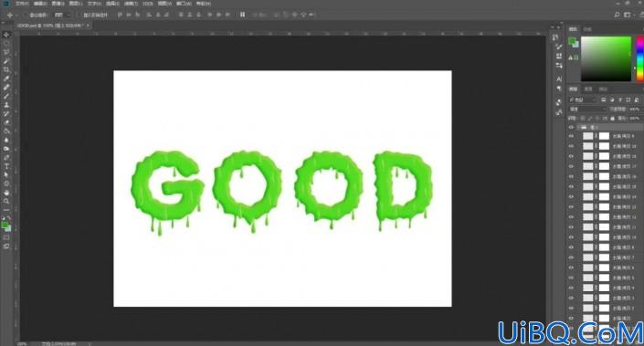Image resolution: width=644 pixels, height=346 pixels.
Task: Toggle Auto-Select checkbox in options bar
Action: (x=26, y=15)
